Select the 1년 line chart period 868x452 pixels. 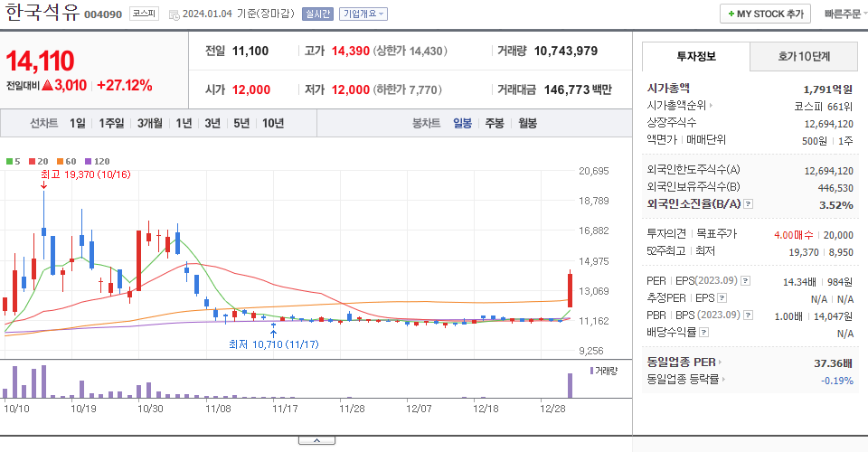pos(184,123)
